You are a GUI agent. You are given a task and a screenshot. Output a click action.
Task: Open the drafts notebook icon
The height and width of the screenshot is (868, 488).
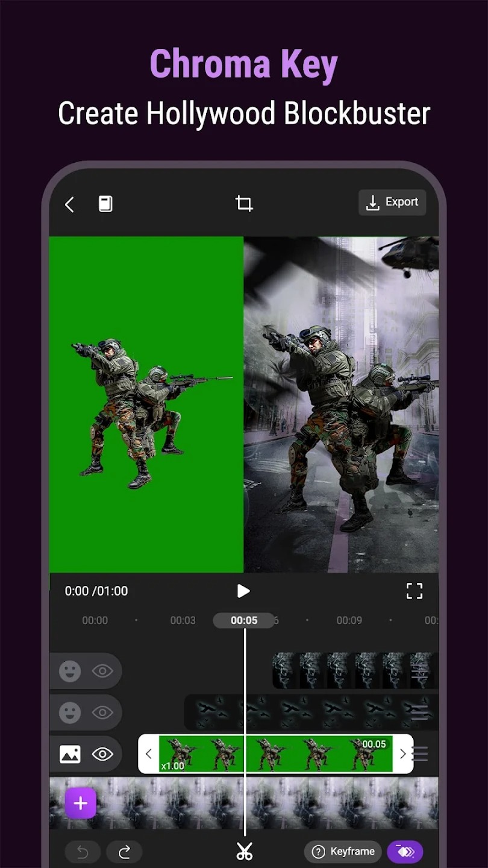coord(105,204)
